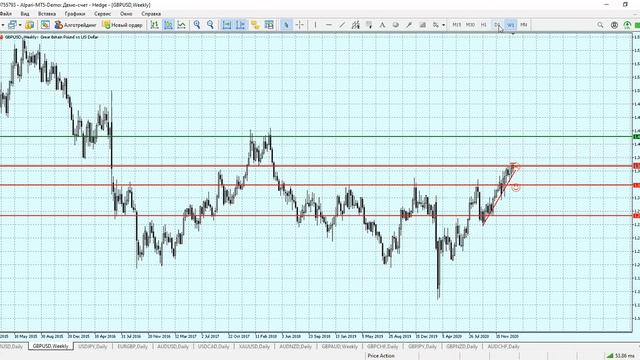Open the search magnifier icon
Screen dimensions: 640x360
coord(600,25)
